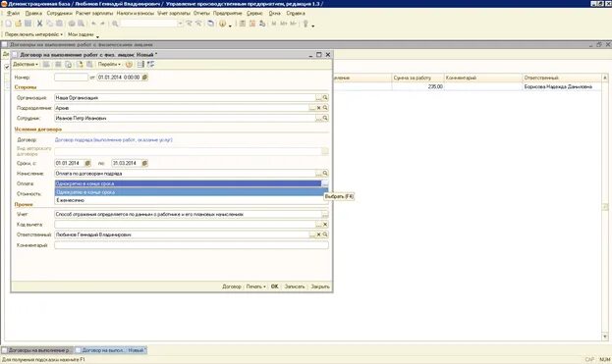Switch to 'Договоры на выполнение р...' window tab
This screenshot has height=364, width=612.
pos(36,350)
